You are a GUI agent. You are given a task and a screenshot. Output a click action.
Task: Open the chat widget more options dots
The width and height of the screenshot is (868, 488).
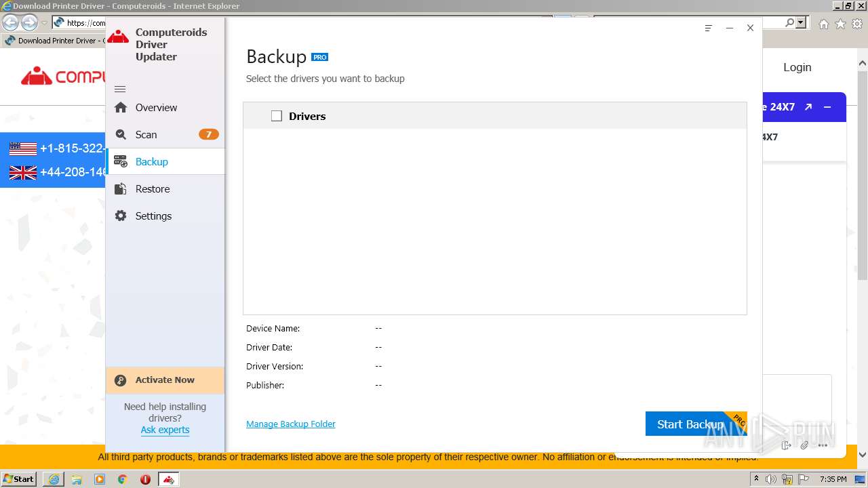823,445
